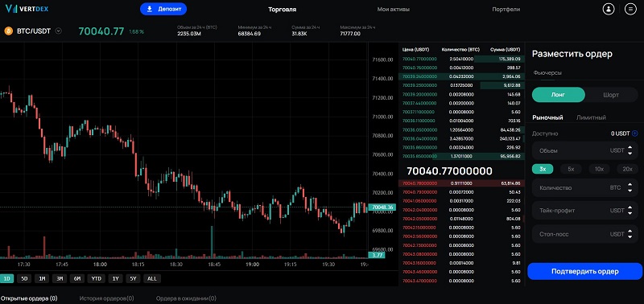Select the Лонг position toggle
644x304 pixels.
click(x=558, y=95)
